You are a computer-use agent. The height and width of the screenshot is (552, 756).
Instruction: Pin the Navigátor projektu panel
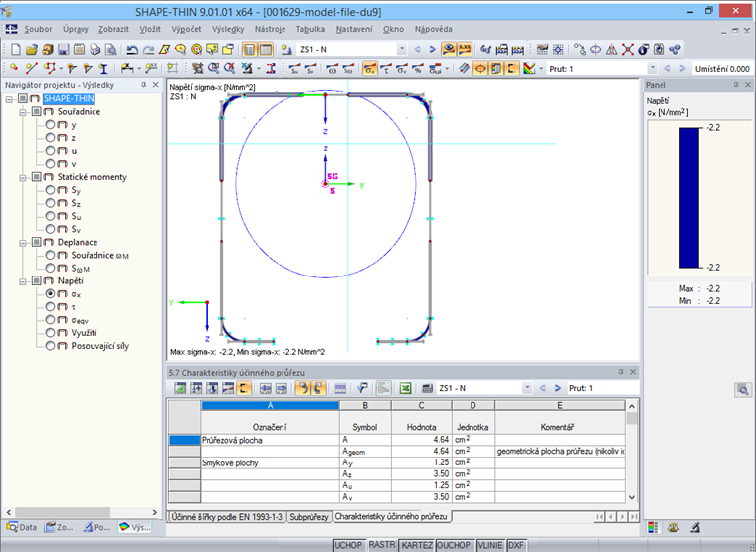[143, 86]
